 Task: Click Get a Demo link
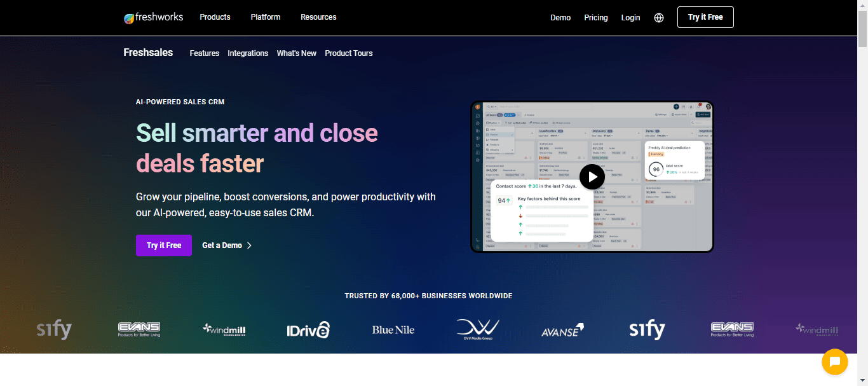[x=227, y=245]
